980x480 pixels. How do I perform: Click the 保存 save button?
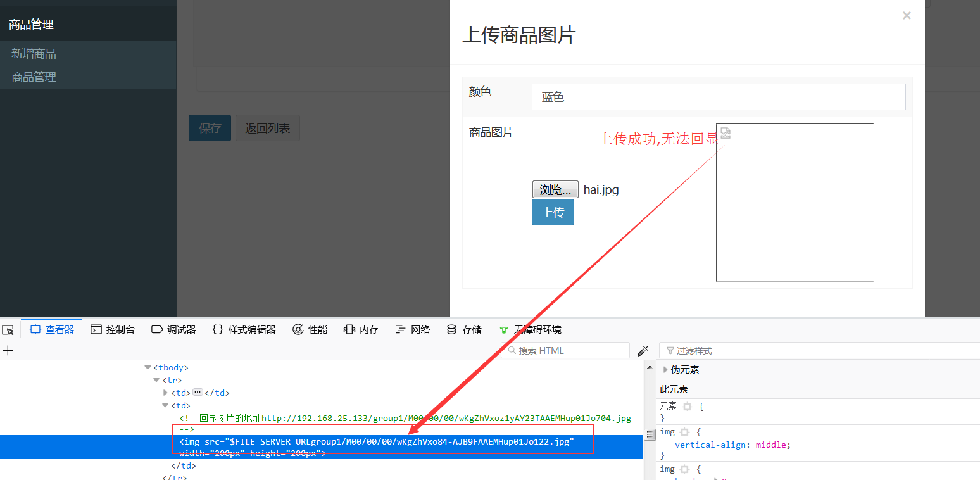pyautogui.click(x=210, y=128)
